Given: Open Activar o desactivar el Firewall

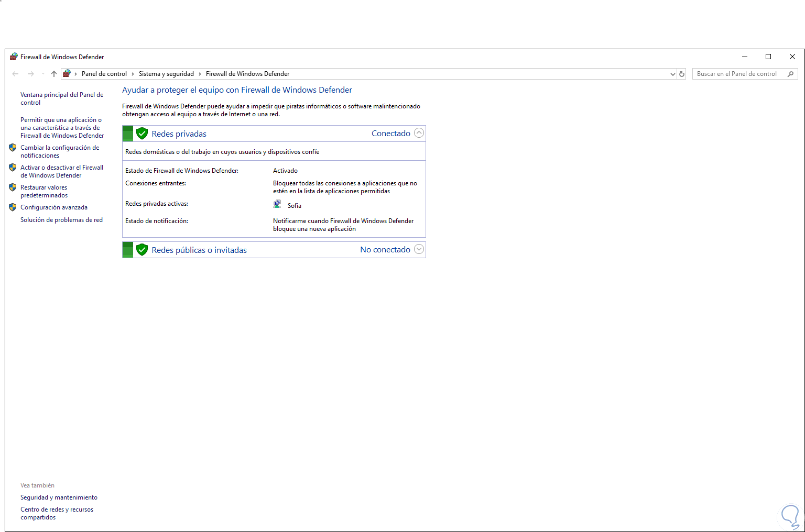Looking at the screenshot, I should pyautogui.click(x=62, y=171).
